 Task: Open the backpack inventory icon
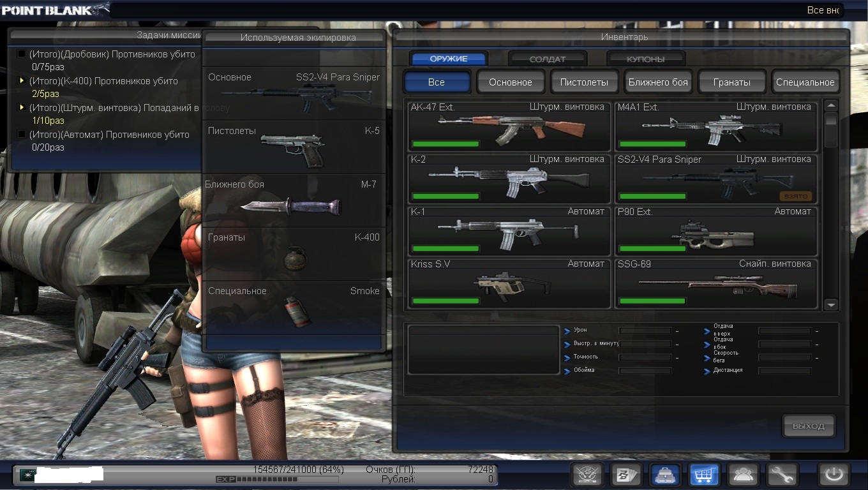pos(664,475)
